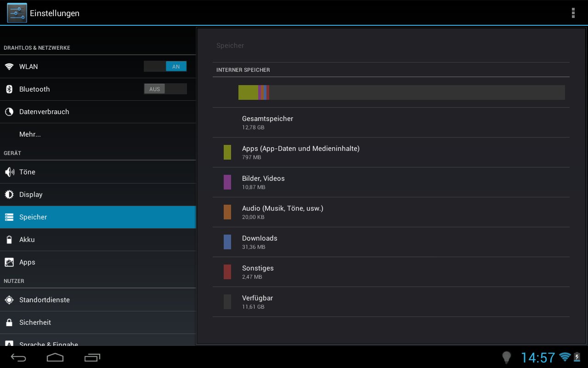Screen dimensions: 588x368
Task: Click the GERÄT section header
Action: [12, 153]
